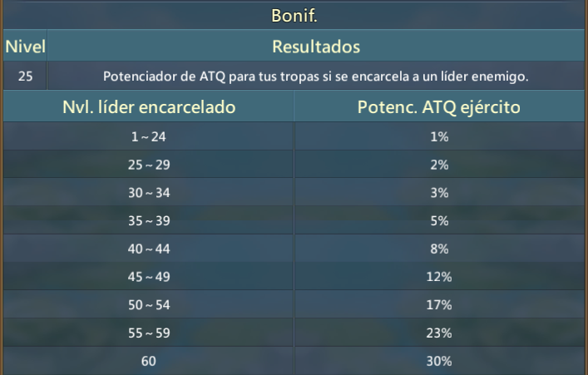
Task: Select the 50 ~ 54 level range
Action: (149, 305)
